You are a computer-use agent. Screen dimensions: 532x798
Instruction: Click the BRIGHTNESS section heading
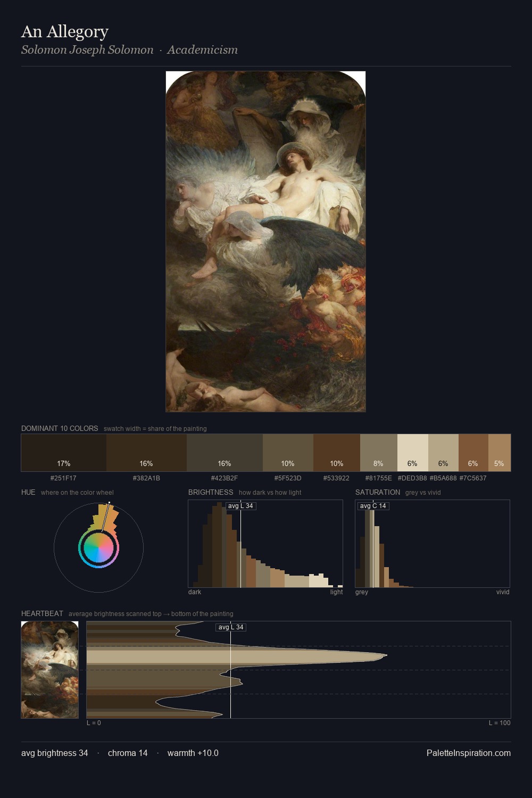[211, 492]
